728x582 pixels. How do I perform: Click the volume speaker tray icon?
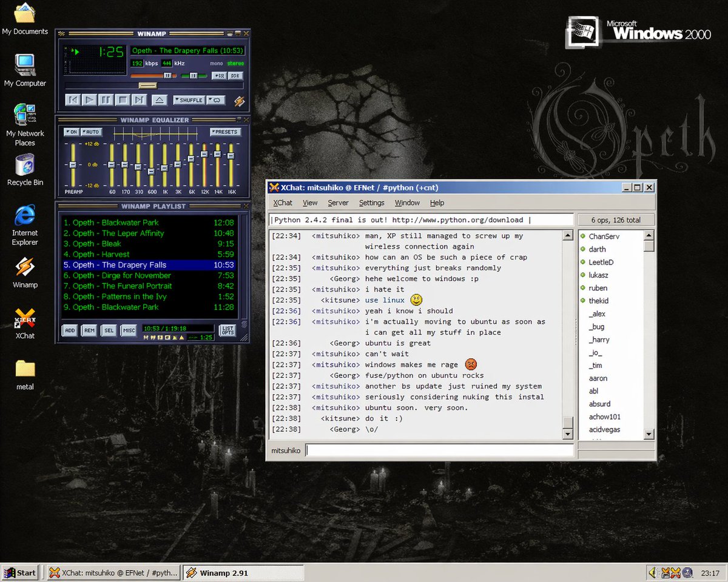click(x=653, y=572)
